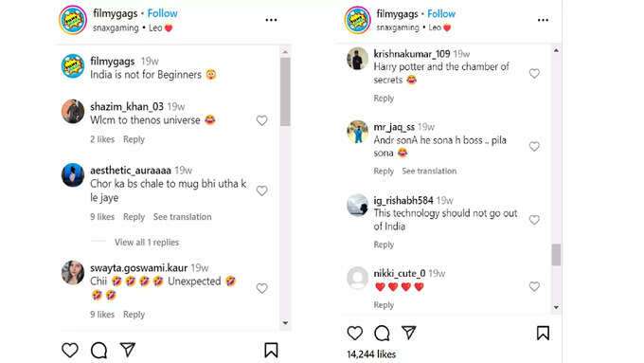Screen dimensions: 644x363
Task: Follow filmygags in left panel
Action: (x=162, y=13)
